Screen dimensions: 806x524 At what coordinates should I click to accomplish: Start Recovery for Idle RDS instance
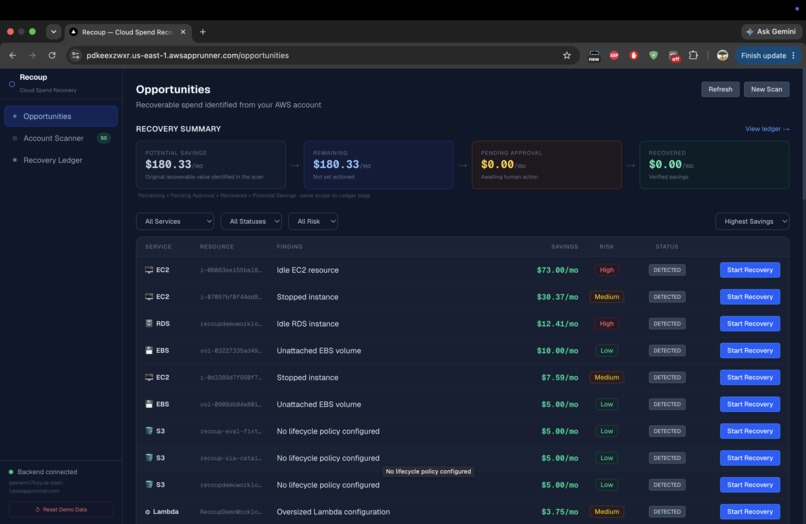pyautogui.click(x=750, y=324)
